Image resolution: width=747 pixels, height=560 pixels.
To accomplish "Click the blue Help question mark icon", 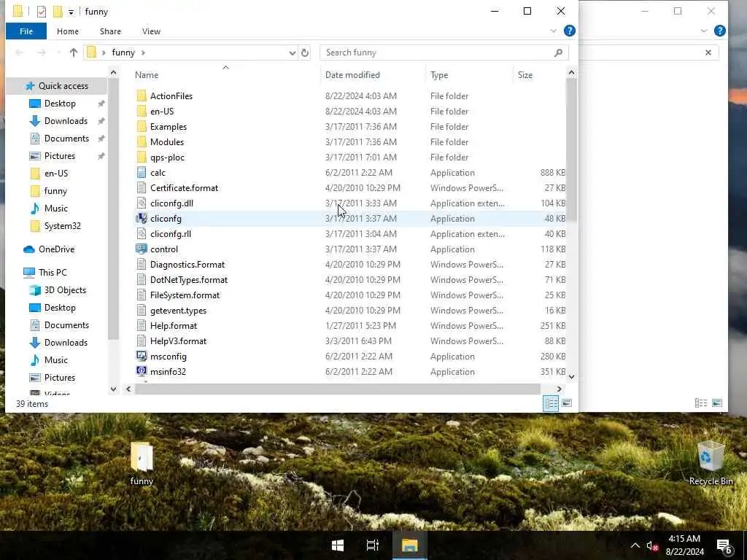I will [x=569, y=31].
